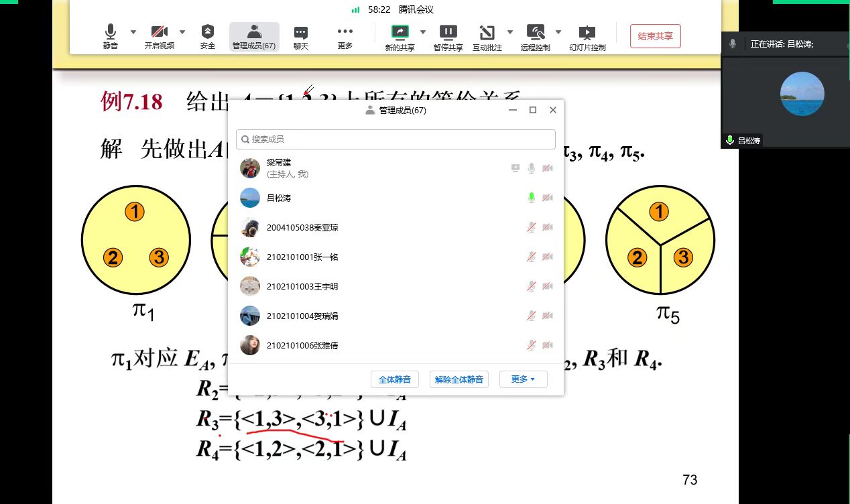
Task: Expand the arrow beside 开启视频
Action: click(182, 31)
